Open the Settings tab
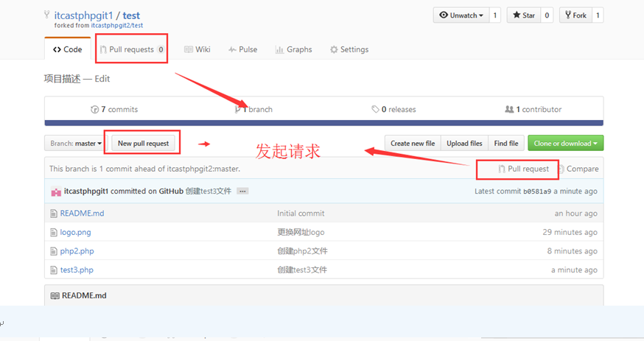The width and height of the screenshot is (644, 341). pyautogui.click(x=349, y=49)
